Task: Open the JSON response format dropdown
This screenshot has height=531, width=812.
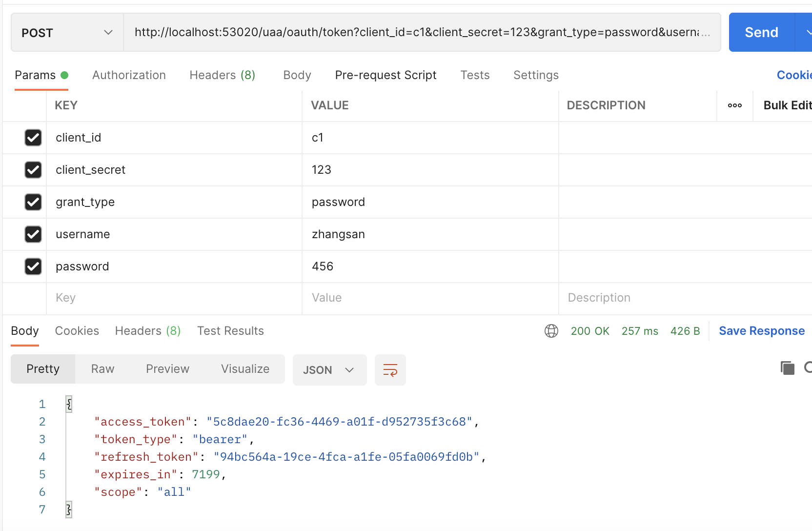Action: 329,370
